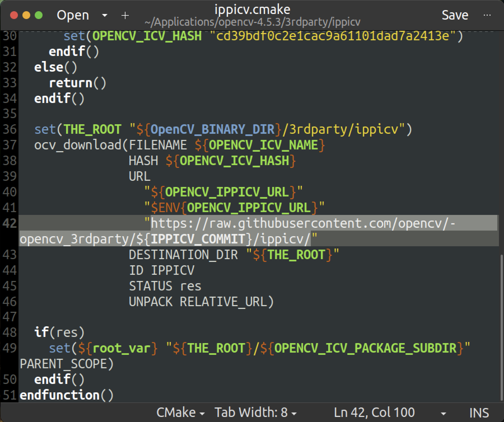Image resolution: width=504 pixels, height=422 pixels.
Task: Click the green maximize window button
Action: pos(39,15)
